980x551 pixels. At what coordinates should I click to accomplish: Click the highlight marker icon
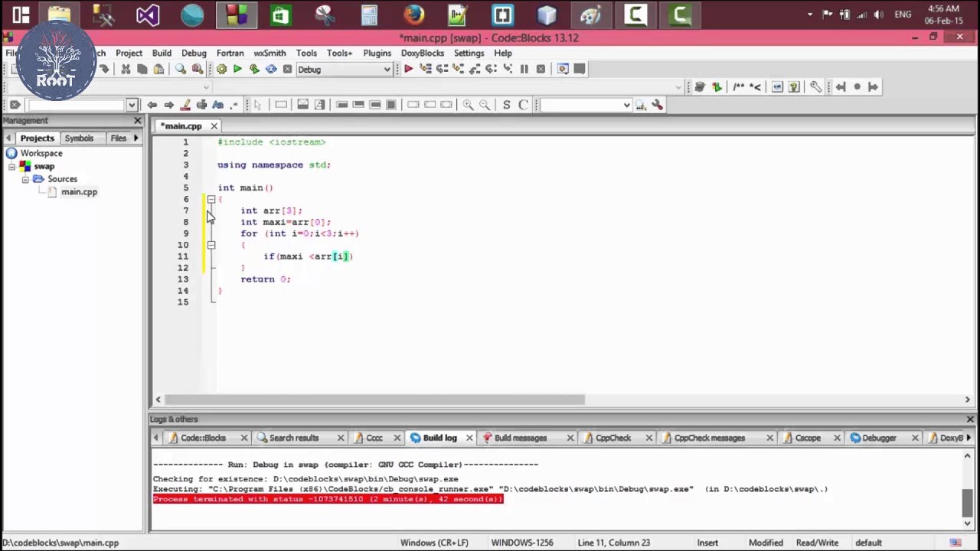[185, 105]
